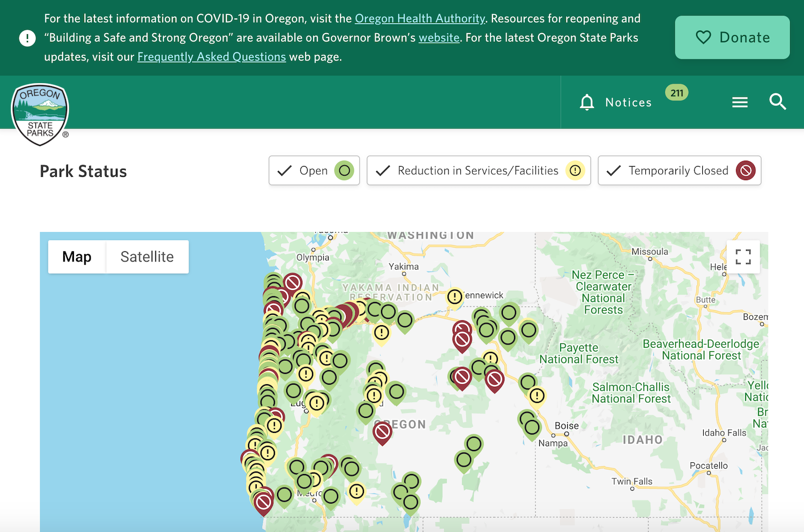This screenshot has width=804, height=532.
Task: Click the Donate button
Action: click(x=732, y=38)
